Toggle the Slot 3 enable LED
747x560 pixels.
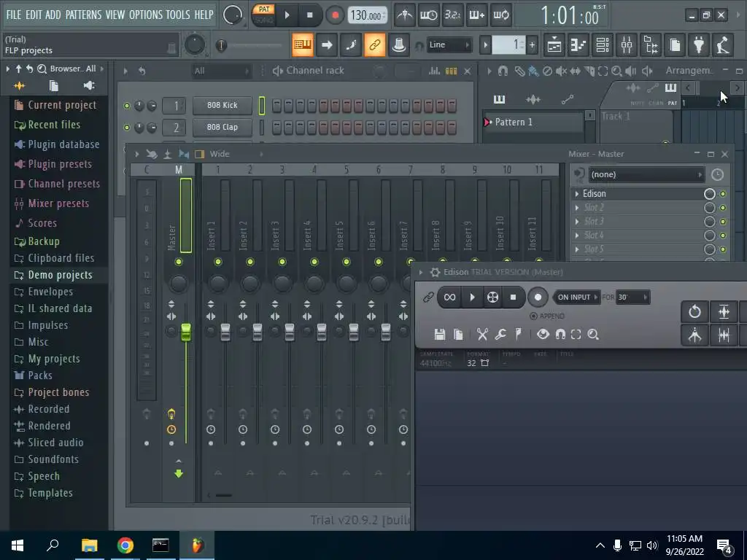tap(723, 222)
